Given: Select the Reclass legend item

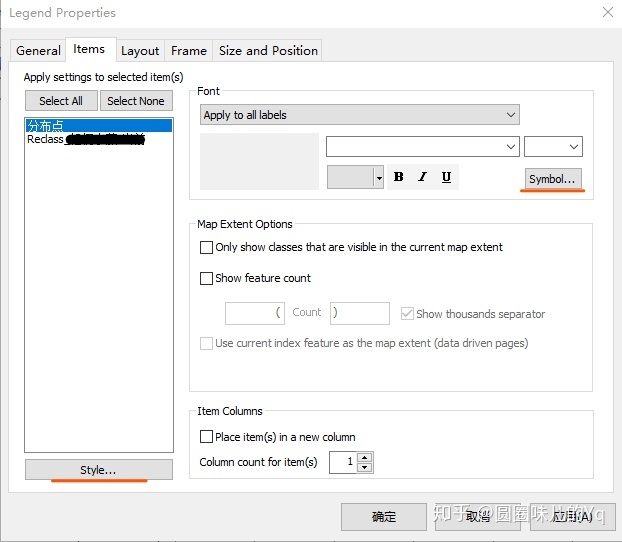Looking at the screenshot, I should [x=99, y=139].
